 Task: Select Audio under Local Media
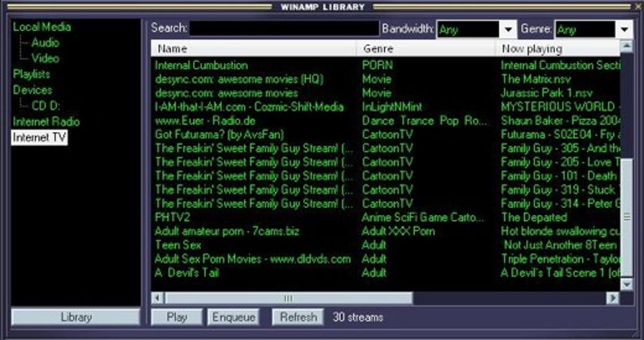point(45,43)
